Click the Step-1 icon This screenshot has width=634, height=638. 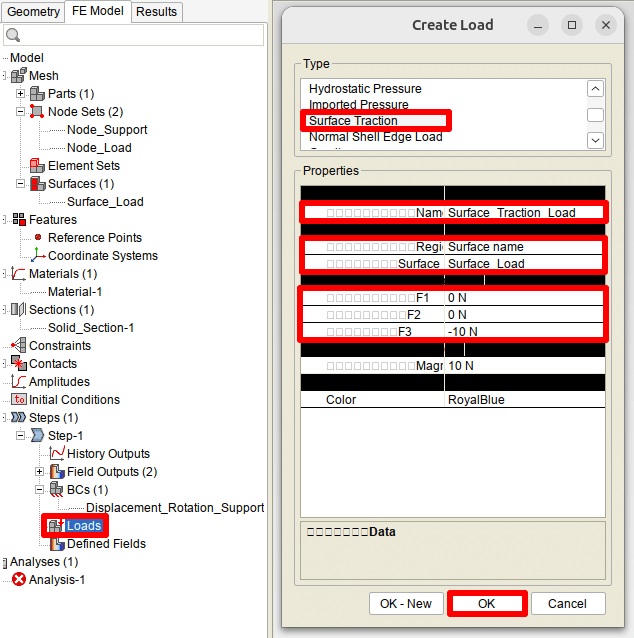[x=37, y=435]
